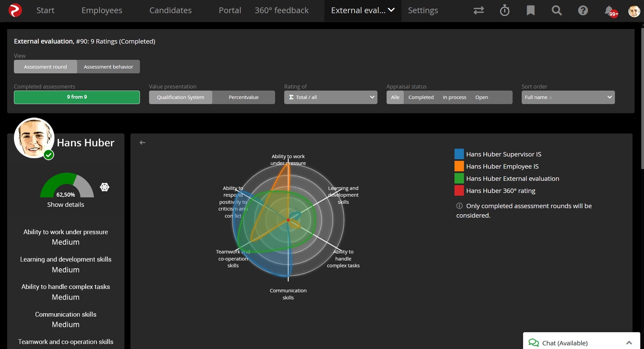Expand the Chat (Available) panel
The width and height of the screenshot is (644, 349).
(629, 343)
